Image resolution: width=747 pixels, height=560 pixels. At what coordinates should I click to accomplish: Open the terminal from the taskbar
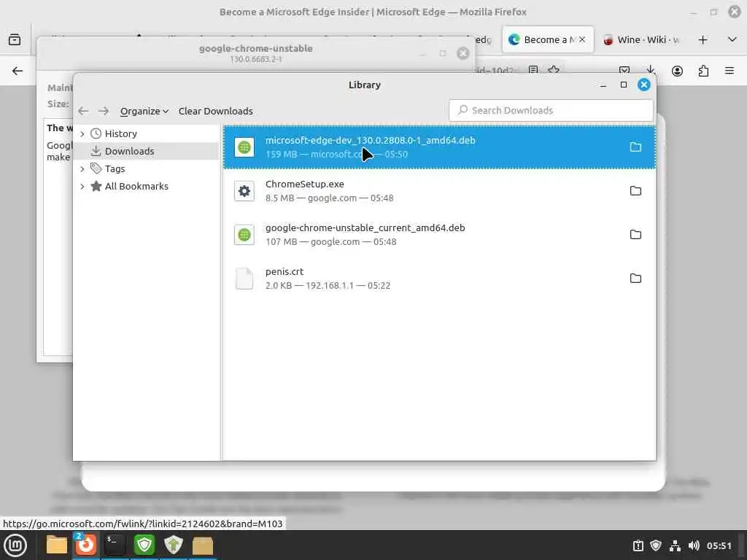[115, 545]
